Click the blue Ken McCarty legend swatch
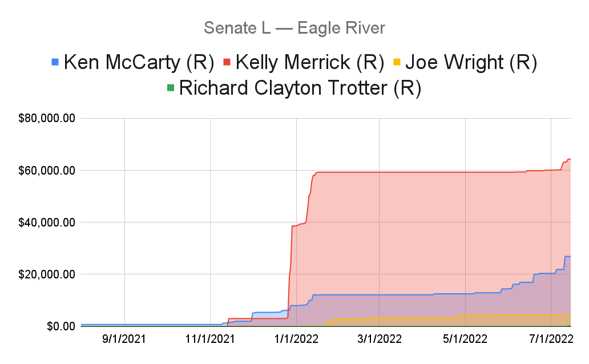 point(55,62)
